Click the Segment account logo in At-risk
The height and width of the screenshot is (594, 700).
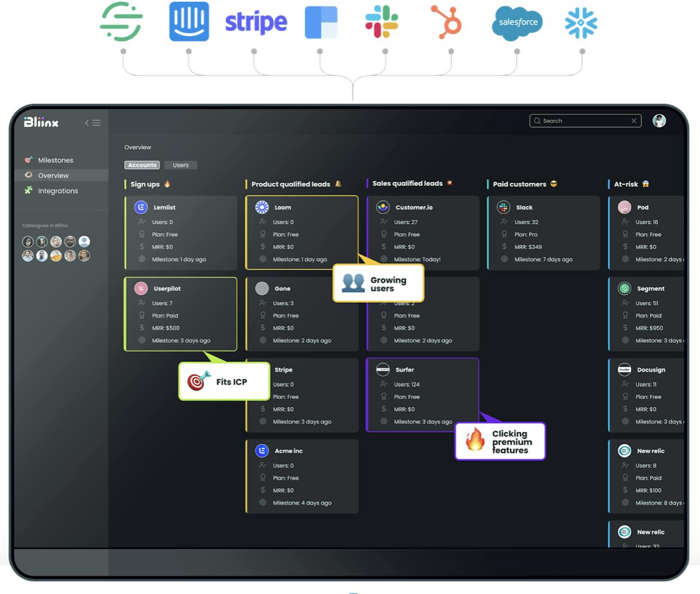[x=624, y=288]
